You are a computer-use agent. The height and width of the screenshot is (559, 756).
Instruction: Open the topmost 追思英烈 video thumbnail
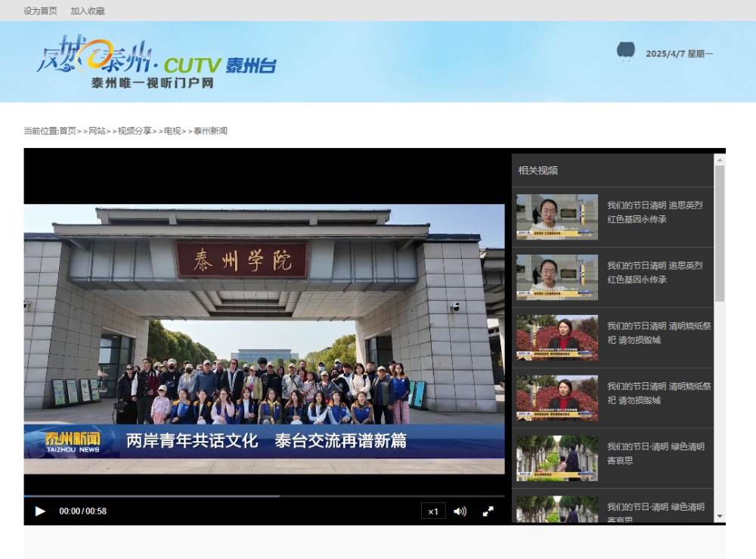click(x=557, y=217)
